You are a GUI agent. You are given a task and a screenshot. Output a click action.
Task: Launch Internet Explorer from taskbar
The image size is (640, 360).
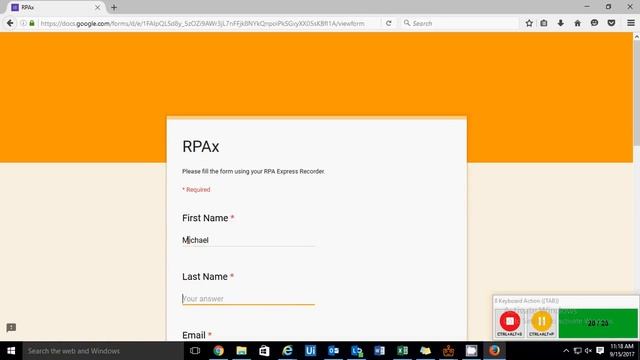click(287, 351)
